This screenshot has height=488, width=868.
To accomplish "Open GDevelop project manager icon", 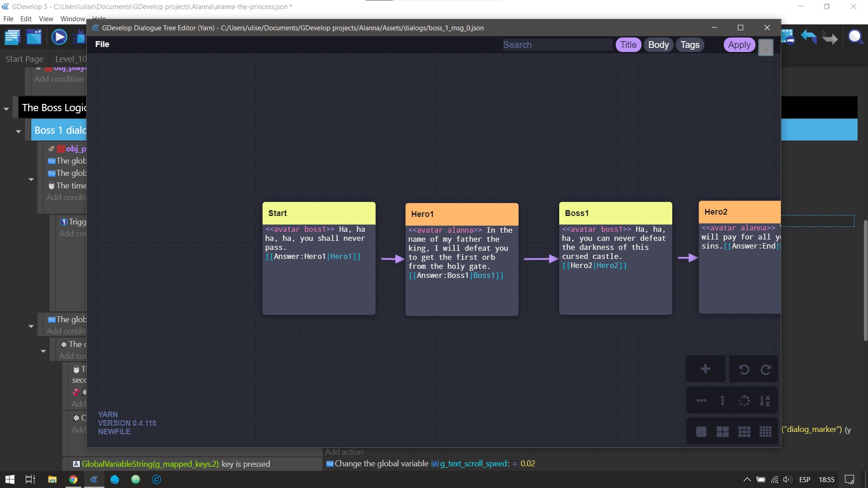I will pyautogui.click(x=12, y=37).
